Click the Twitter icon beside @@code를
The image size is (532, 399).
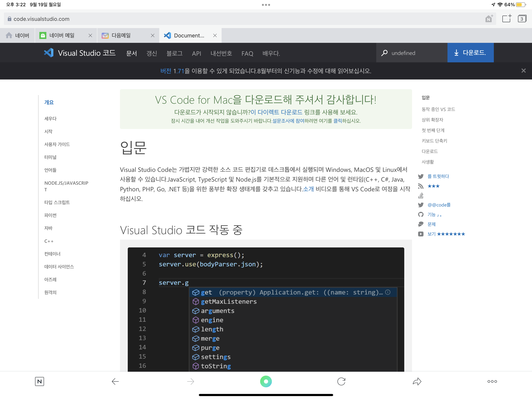421,205
